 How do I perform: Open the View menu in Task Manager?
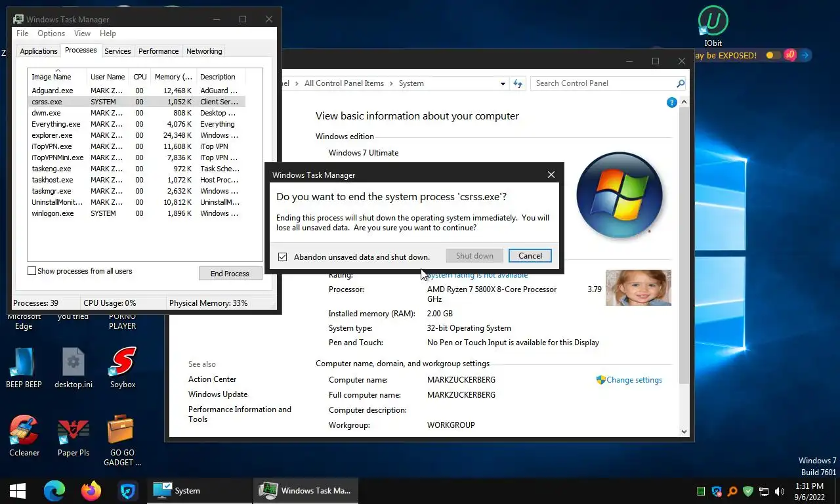pyautogui.click(x=82, y=33)
